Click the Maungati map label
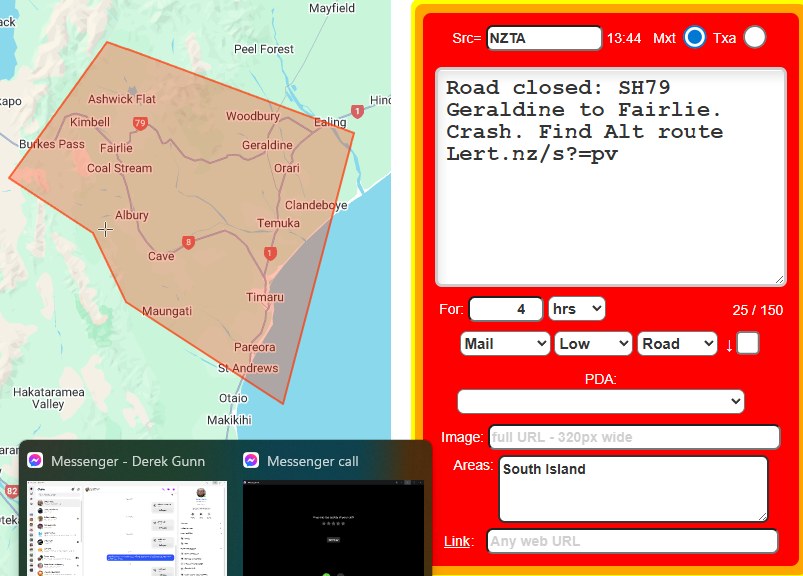 click(x=167, y=311)
